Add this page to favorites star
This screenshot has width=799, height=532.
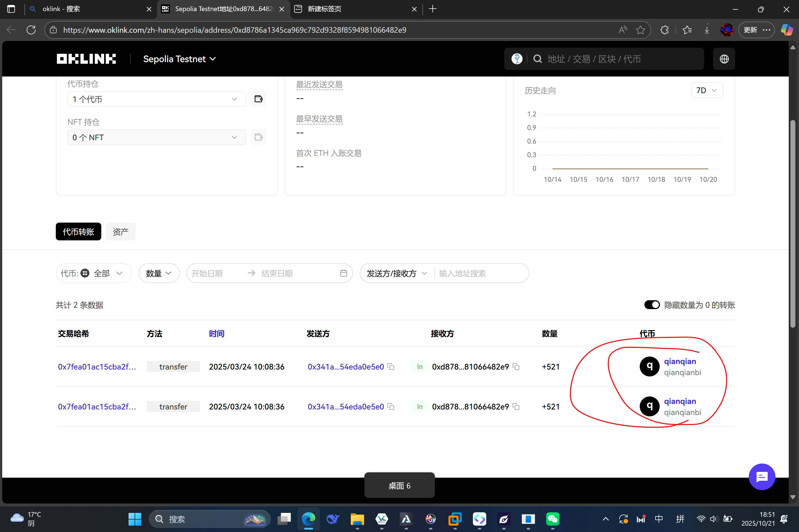click(641, 30)
